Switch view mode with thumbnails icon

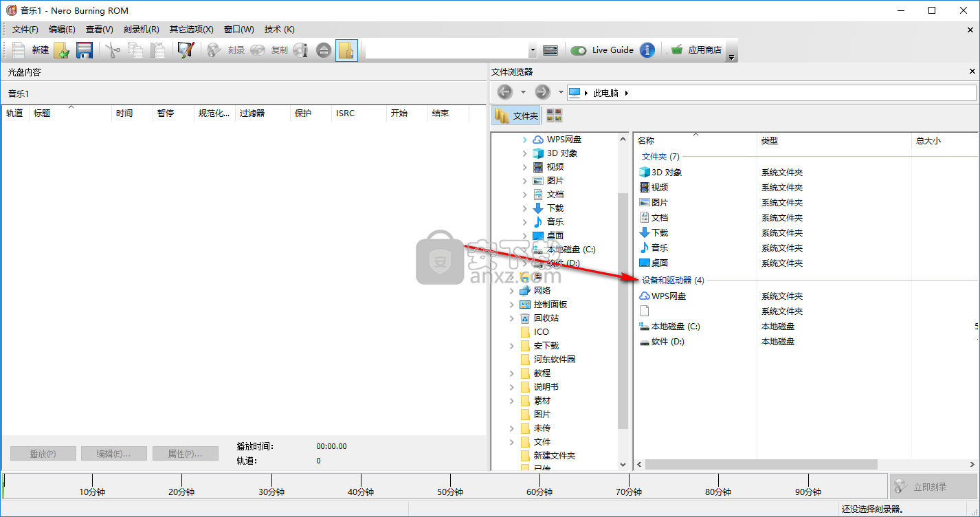pyautogui.click(x=554, y=115)
